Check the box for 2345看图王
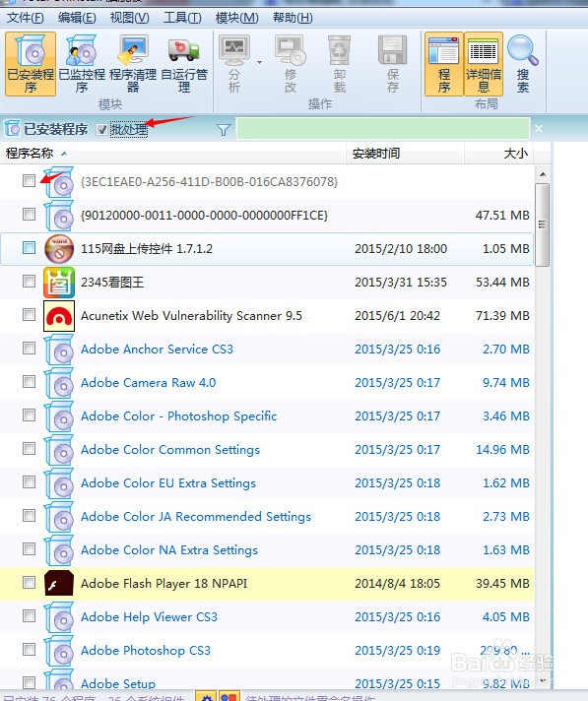 click(30, 282)
